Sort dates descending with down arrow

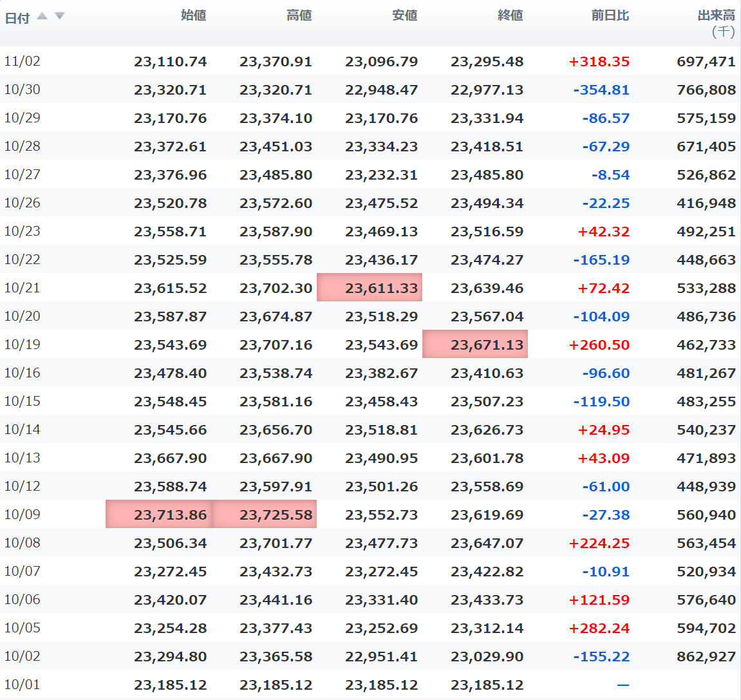59,16
